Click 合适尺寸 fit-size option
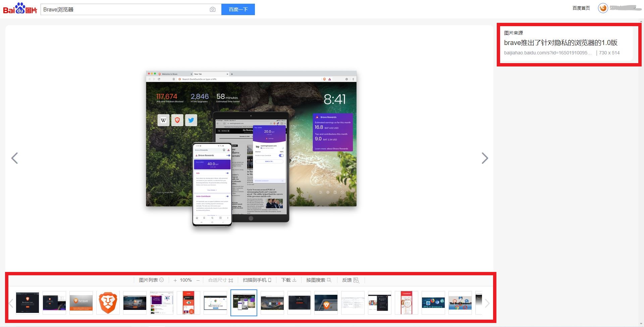Viewport: 644px width, 327px height. pyautogui.click(x=220, y=280)
